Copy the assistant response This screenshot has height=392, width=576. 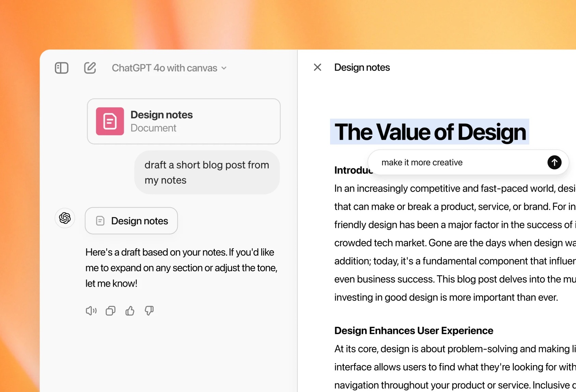pyautogui.click(x=110, y=311)
